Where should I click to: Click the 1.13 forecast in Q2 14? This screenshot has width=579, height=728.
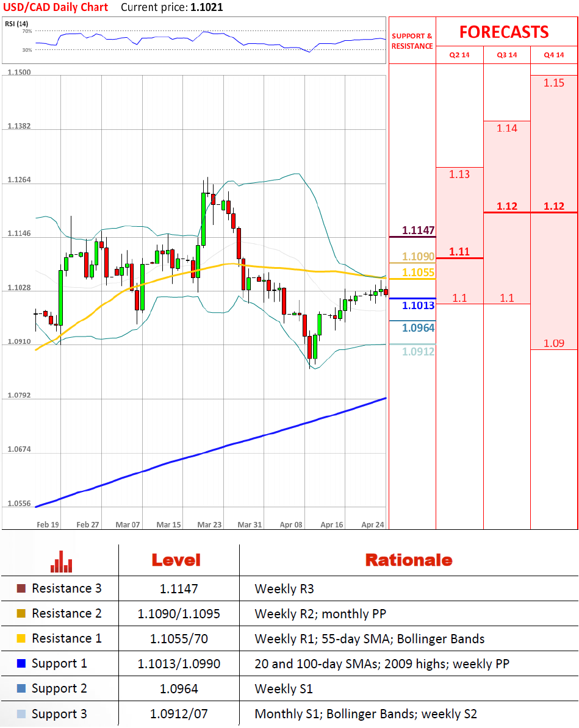coord(459,174)
